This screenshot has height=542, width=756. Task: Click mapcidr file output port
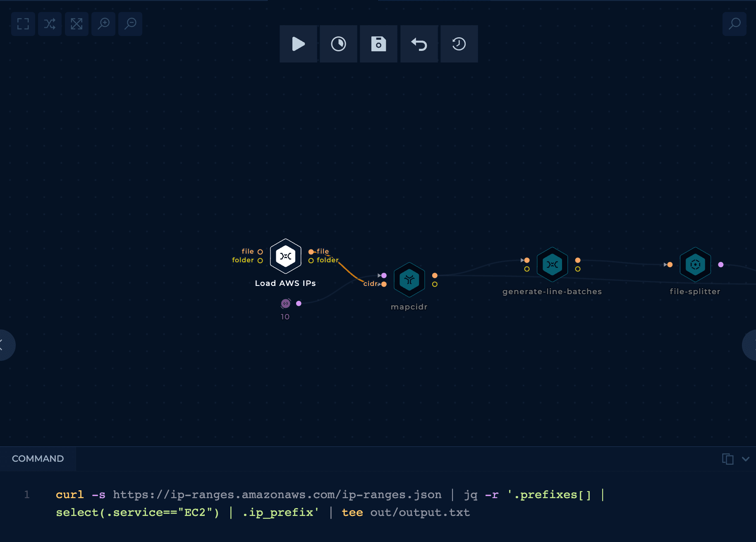pyautogui.click(x=435, y=275)
